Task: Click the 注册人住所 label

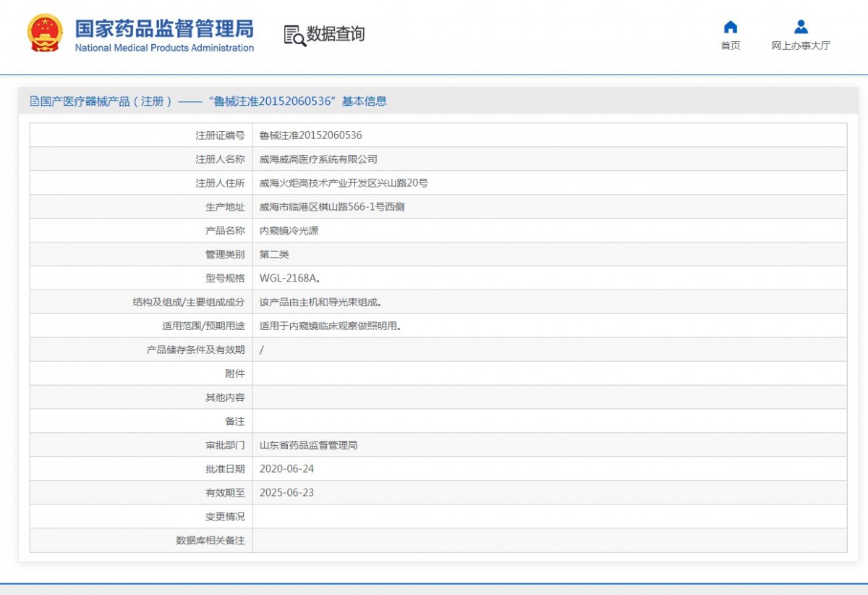Action: tap(220, 183)
